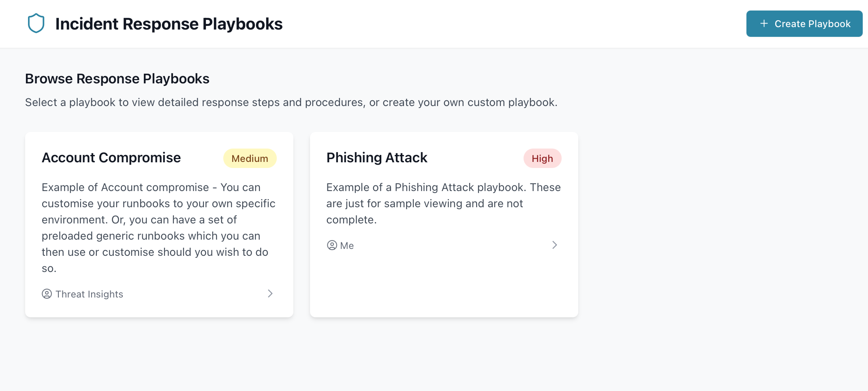Select the Account Compromise card title
Screen dimensions: 868x391
(x=111, y=158)
